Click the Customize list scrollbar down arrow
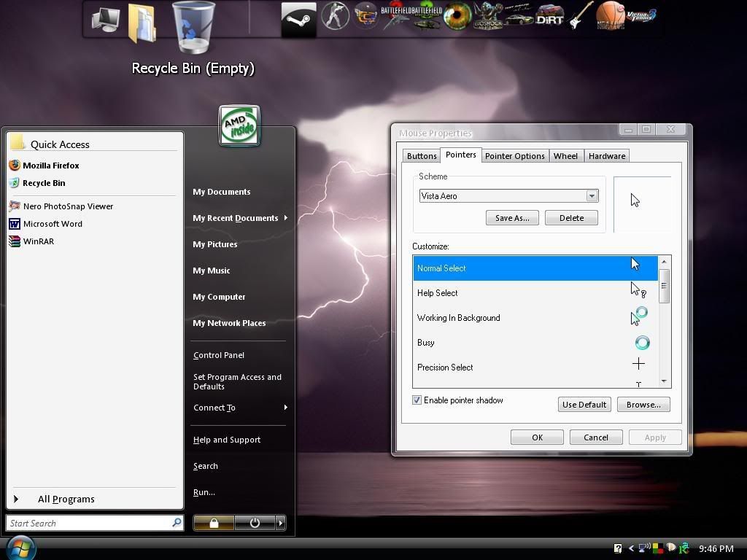The height and width of the screenshot is (560, 747). (664, 381)
